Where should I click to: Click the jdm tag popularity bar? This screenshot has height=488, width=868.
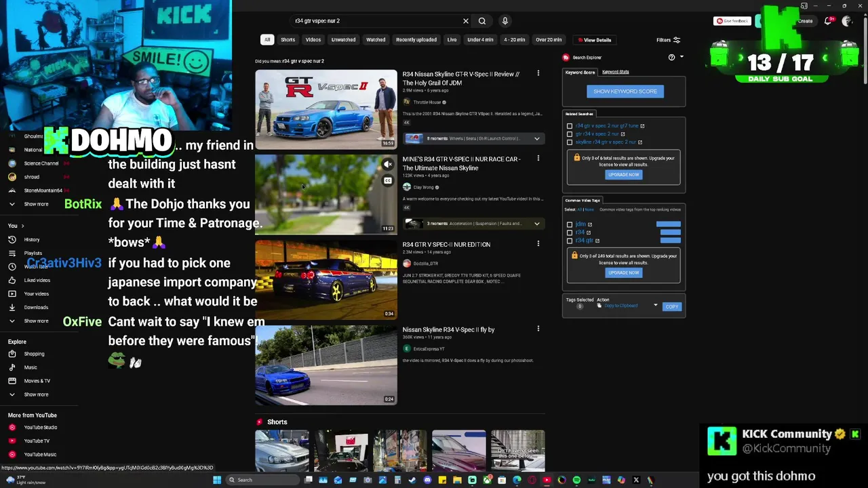tap(669, 224)
